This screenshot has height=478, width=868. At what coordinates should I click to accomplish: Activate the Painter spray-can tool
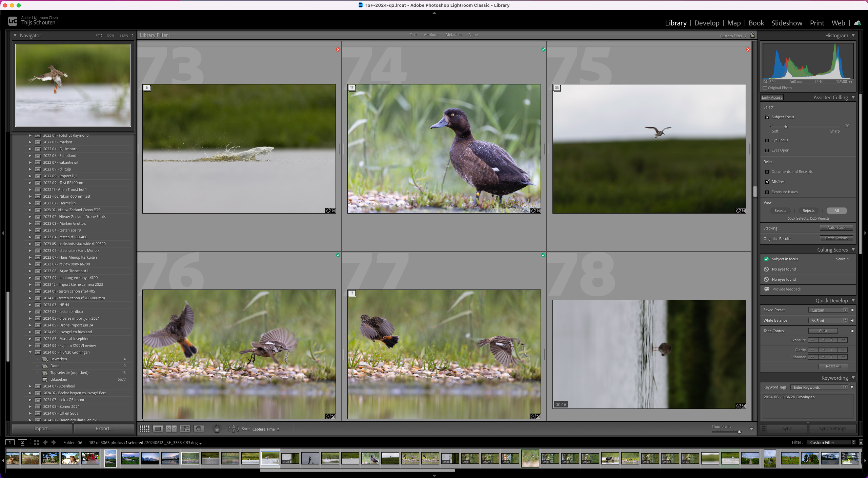click(x=217, y=429)
